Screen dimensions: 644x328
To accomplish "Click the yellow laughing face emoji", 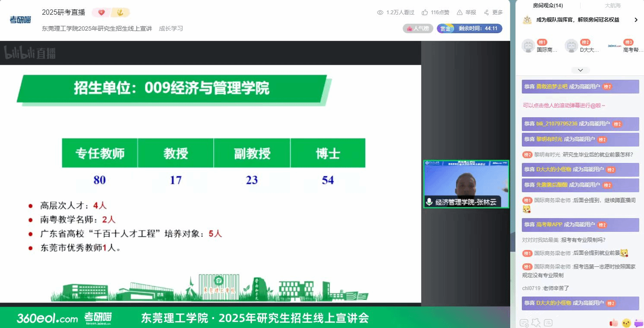I will (x=626, y=322).
